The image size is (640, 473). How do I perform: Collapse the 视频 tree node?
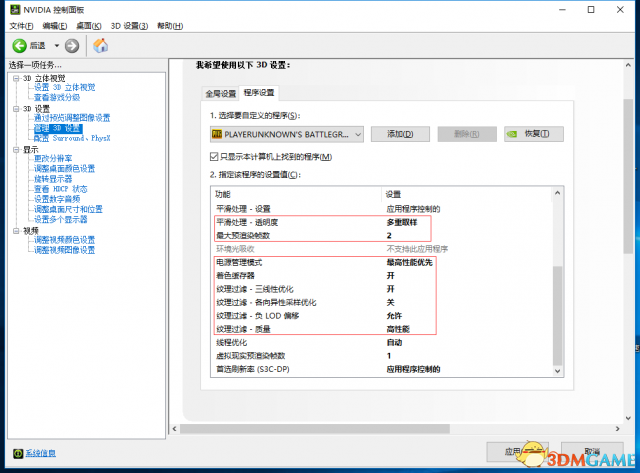[14, 230]
